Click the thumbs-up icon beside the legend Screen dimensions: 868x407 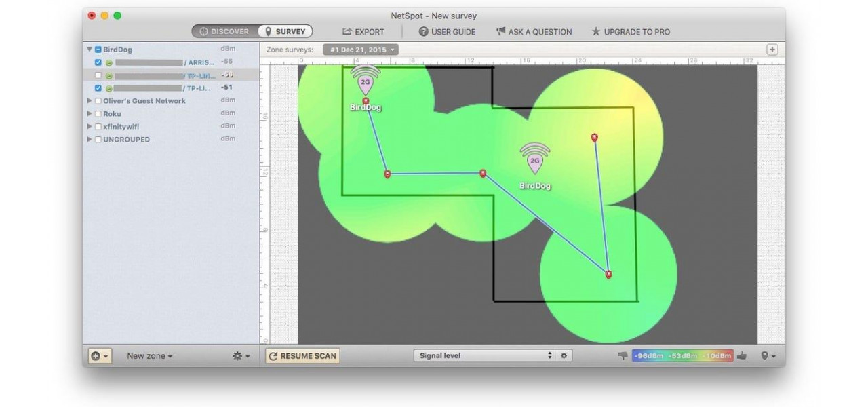coord(741,355)
